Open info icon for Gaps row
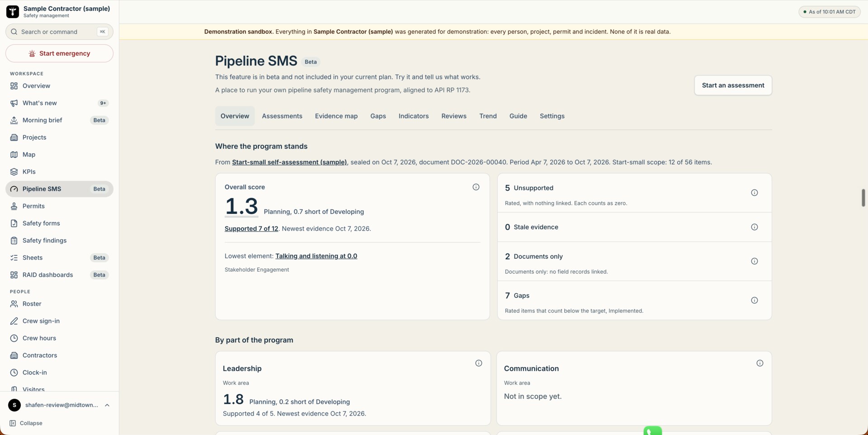The height and width of the screenshot is (435, 868). coord(755,300)
